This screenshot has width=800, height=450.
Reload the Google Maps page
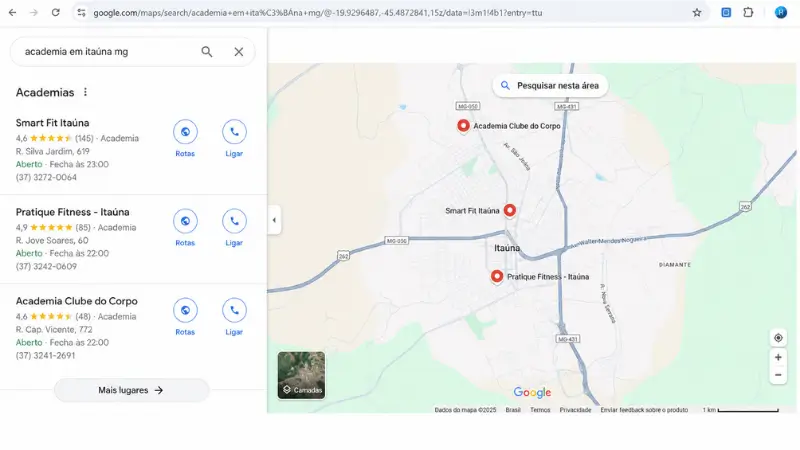56,13
